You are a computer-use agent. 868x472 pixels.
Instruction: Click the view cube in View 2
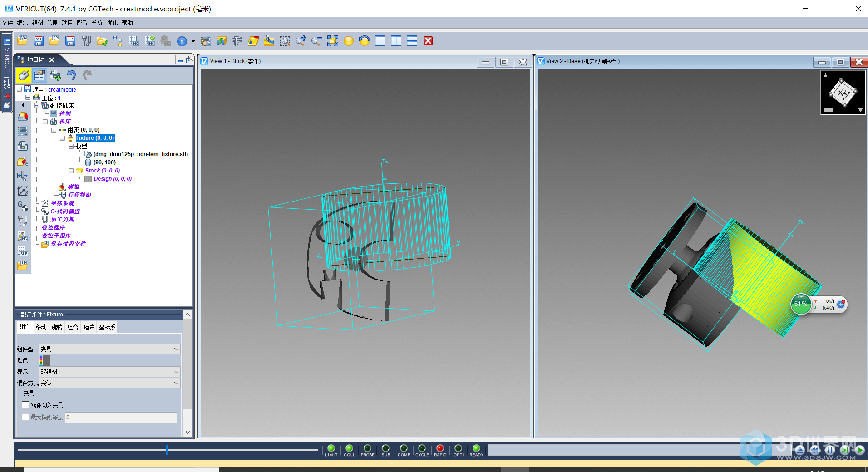tap(843, 93)
